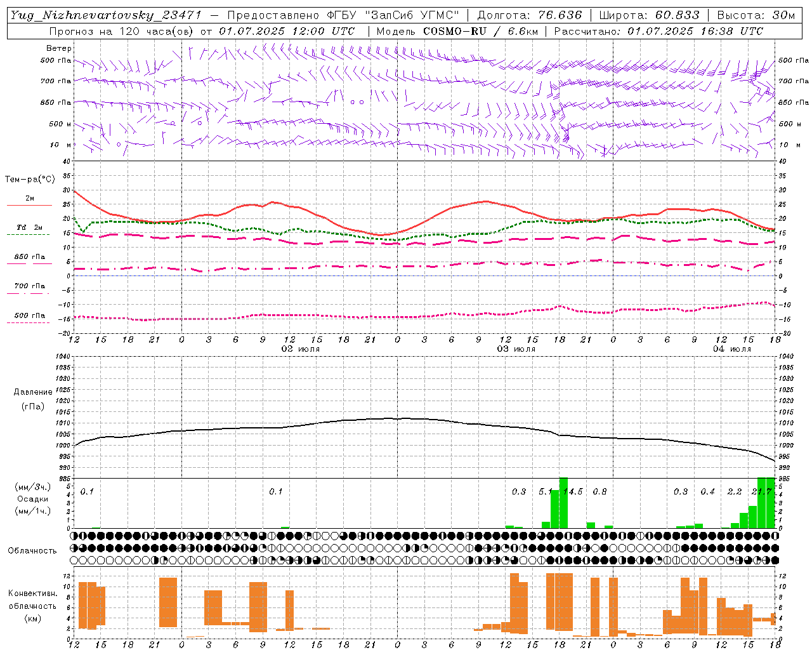Click the '21.7' precipitation total value
This screenshot has width=812, height=650.
tap(761, 492)
